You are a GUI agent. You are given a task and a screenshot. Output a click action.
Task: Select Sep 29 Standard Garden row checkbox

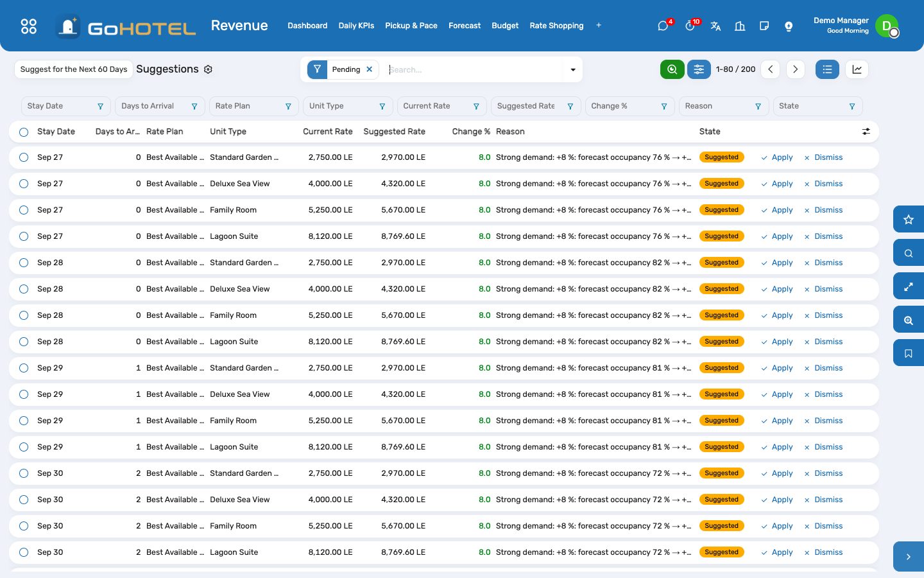(x=24, y=368)
